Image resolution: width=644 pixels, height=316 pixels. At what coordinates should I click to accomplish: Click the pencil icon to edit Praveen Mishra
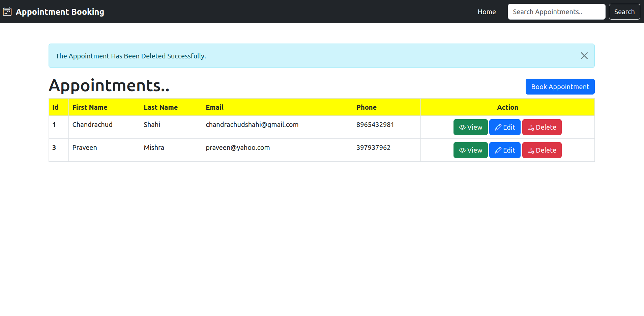click(x=497, y=150)
